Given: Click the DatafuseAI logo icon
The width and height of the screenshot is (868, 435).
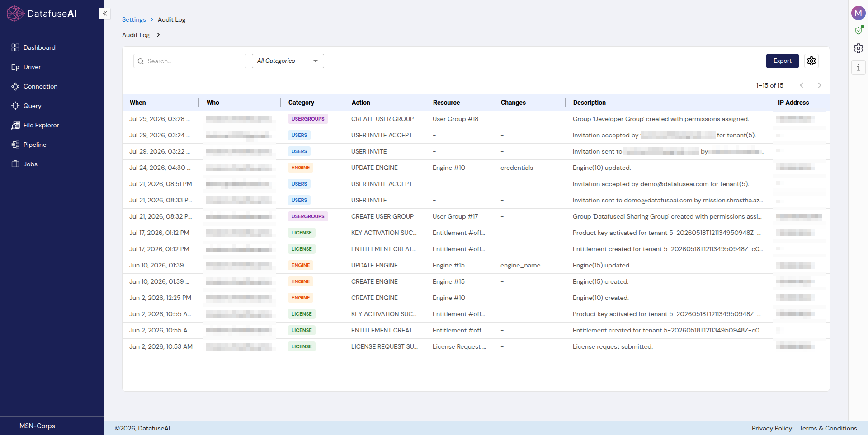Looking at the screenshot, I should pos(16,14).
